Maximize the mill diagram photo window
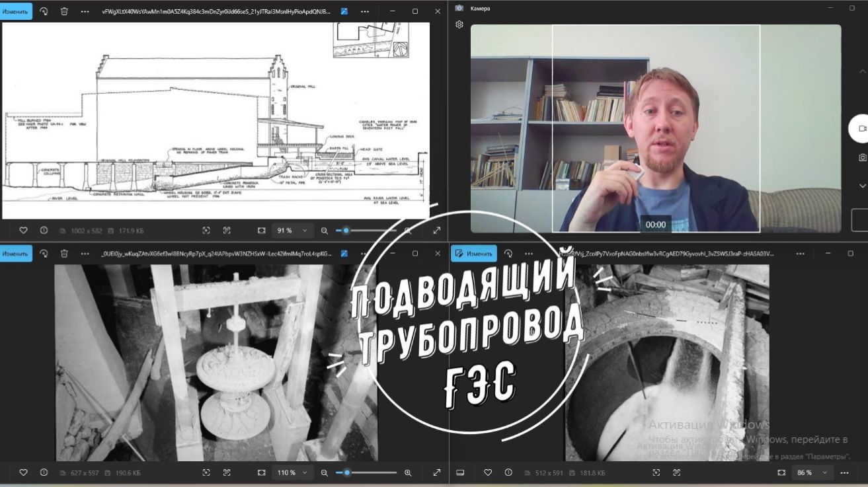 tap(414, 11)
